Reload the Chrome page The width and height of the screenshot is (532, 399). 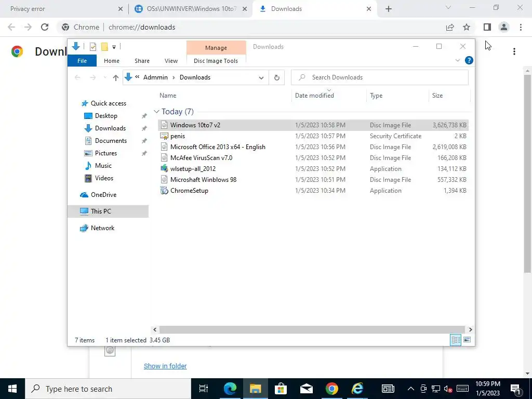[x=45, y=27]
